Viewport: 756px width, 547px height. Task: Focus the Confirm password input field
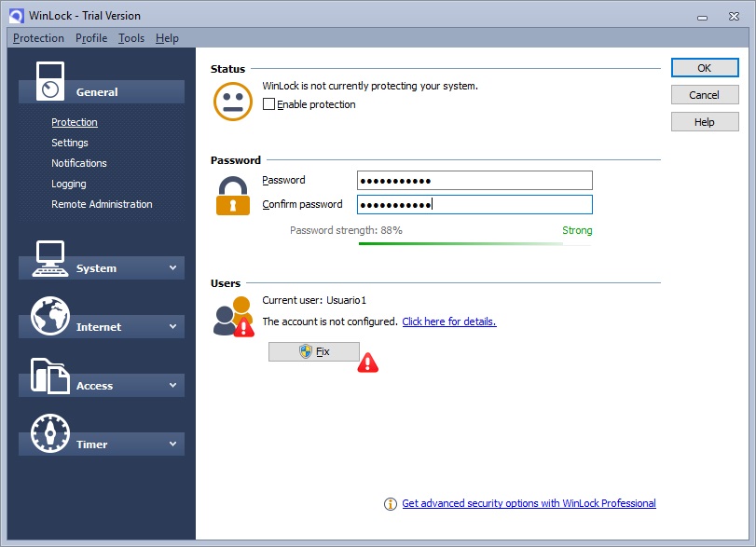click(x=474, y=204)
